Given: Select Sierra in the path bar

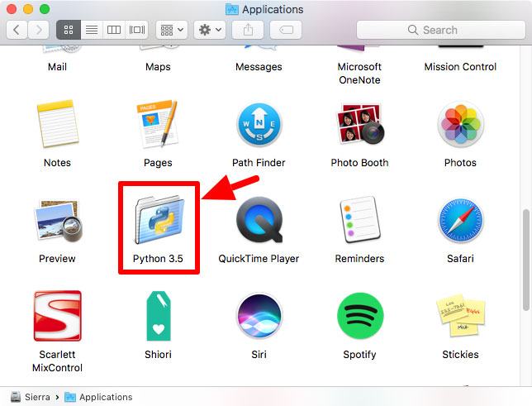Looking at the screenshot, I should coord(31,397).
